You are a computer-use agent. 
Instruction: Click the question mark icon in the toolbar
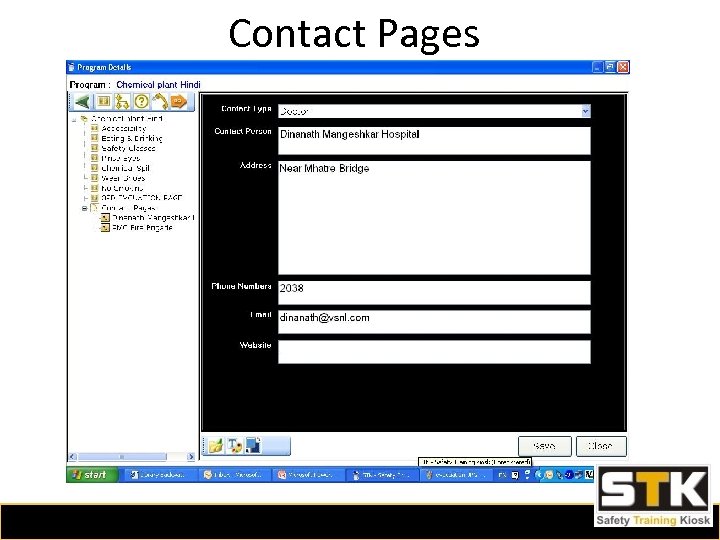[141, 101]
